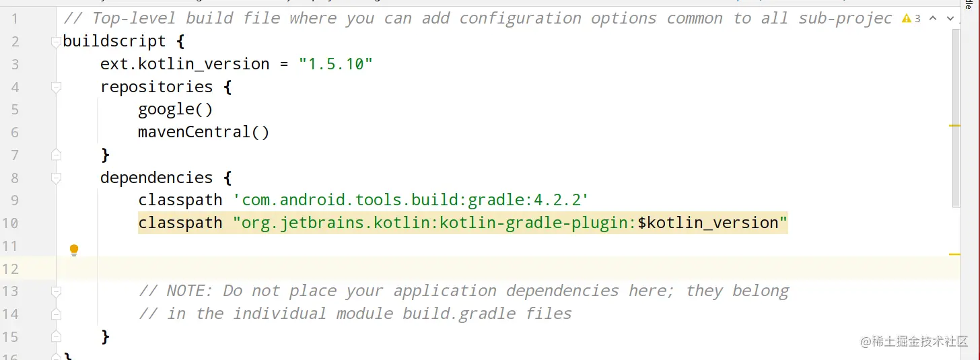Collapse the repositories block fold marker
Viewport: 980px width, 360px height.
[56, 87]
